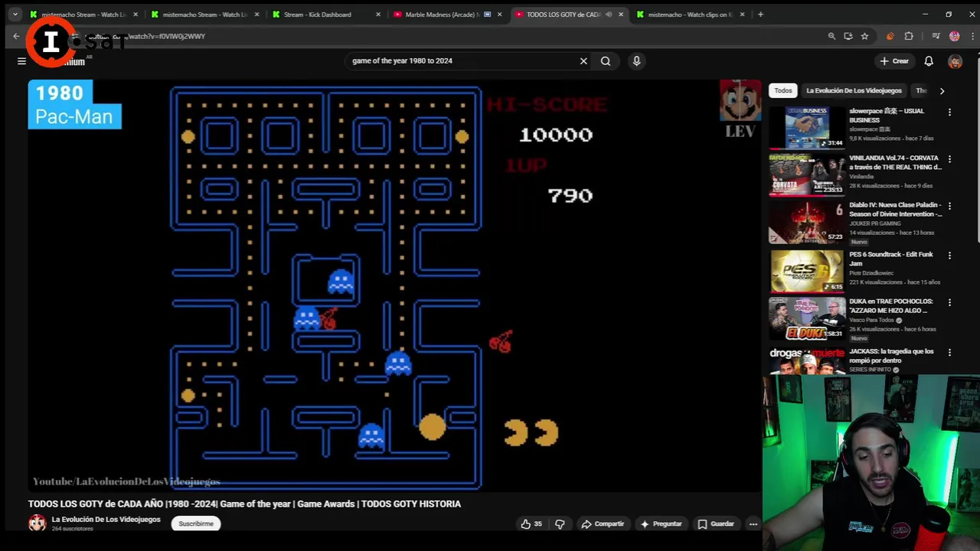
Task: Start voice search with the microphone
Action: pyautogui.click(x=636, y=61)
